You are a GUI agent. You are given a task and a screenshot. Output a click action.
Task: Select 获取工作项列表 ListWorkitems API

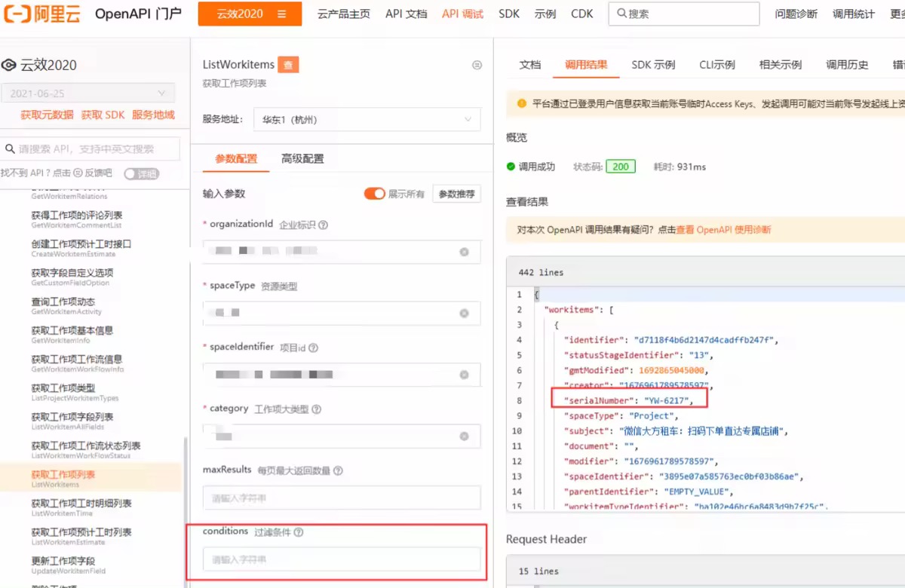pos(90,479)
